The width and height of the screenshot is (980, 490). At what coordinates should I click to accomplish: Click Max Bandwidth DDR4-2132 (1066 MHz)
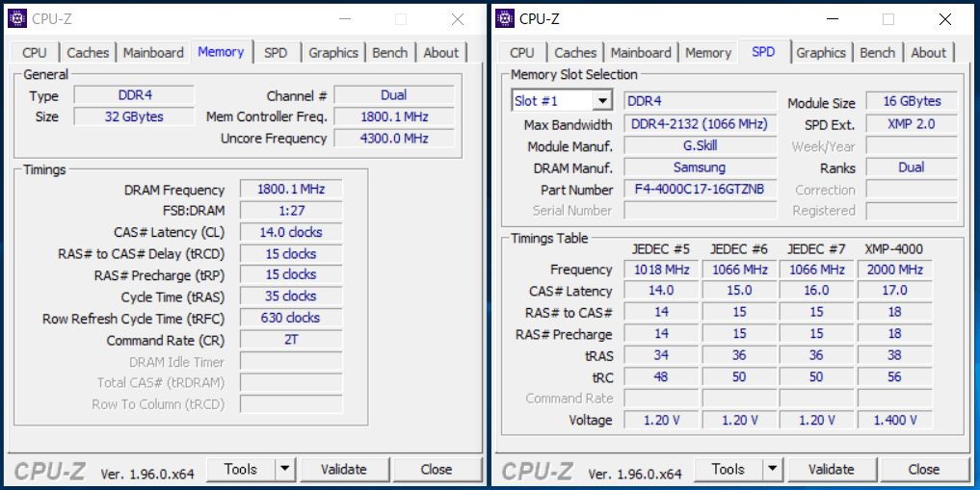pos(700,124)
